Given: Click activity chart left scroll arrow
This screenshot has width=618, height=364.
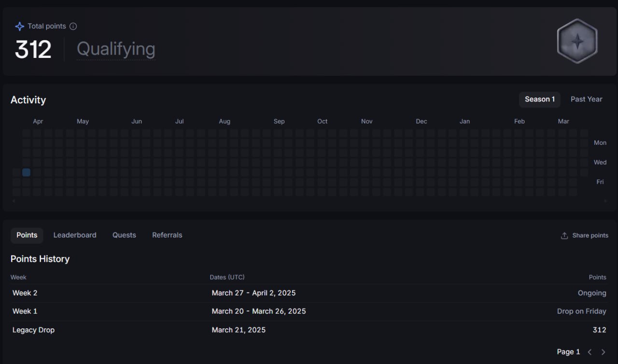Looking at the screenshot, I should tap(14, 201).
